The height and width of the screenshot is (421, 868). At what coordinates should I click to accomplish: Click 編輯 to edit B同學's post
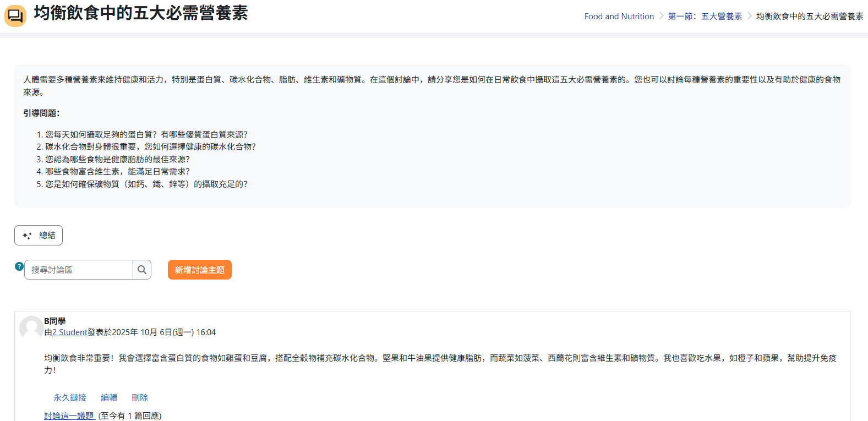[x=109, y=397]
